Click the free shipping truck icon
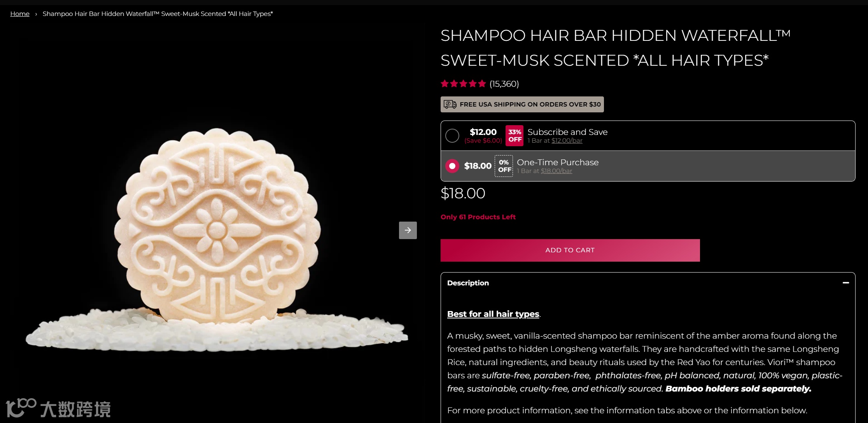 click(450, 104)
